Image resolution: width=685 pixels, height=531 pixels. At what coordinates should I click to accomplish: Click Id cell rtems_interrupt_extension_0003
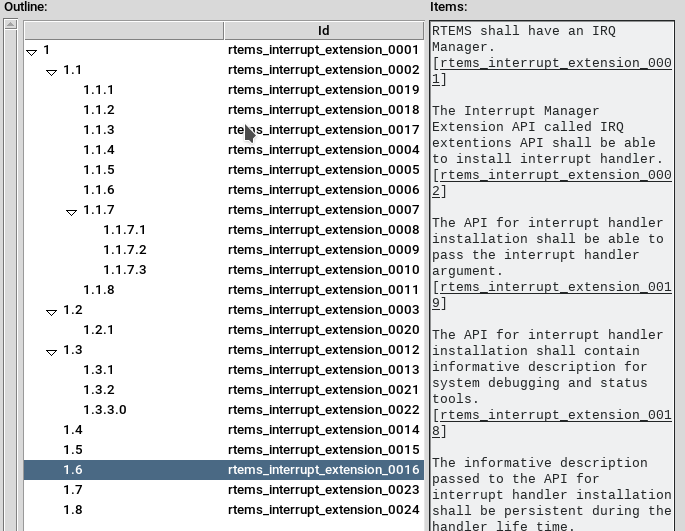(324, 310)
